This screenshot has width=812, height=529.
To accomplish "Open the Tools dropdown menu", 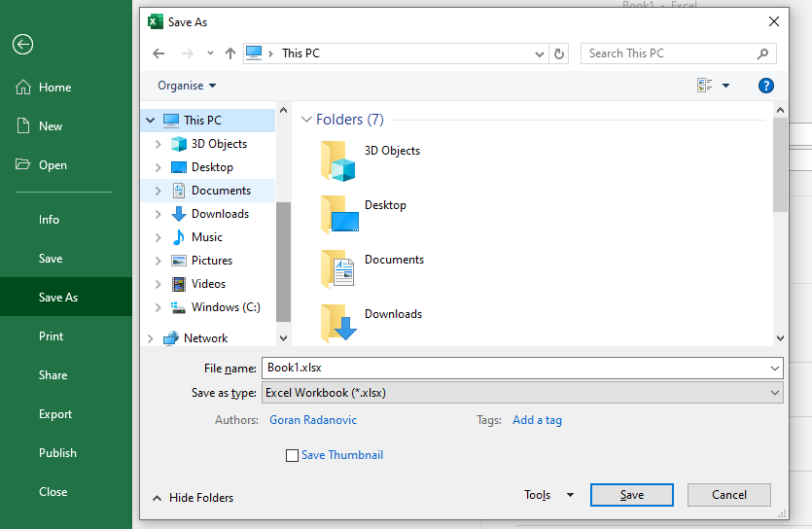I will point(548,495).
